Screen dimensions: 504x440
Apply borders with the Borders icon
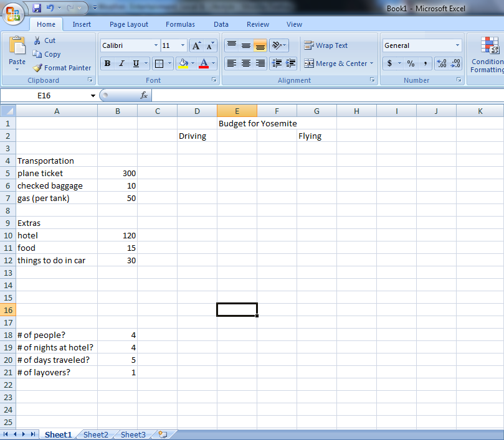159,63
